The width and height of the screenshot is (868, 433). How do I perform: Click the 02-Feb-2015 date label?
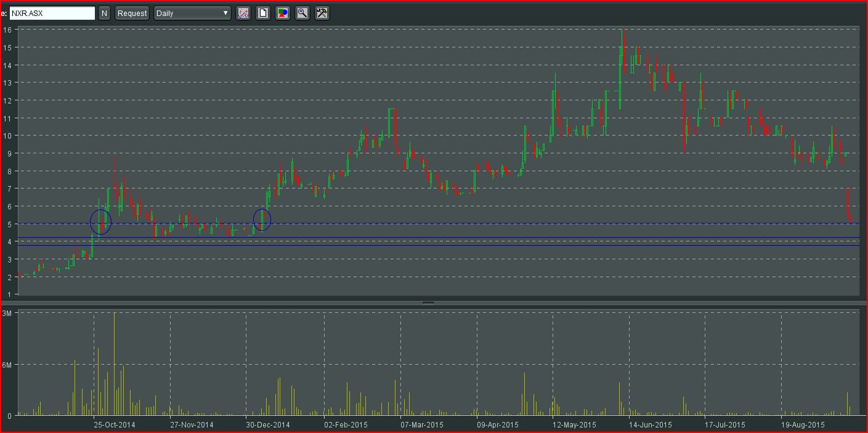[346, 425]
